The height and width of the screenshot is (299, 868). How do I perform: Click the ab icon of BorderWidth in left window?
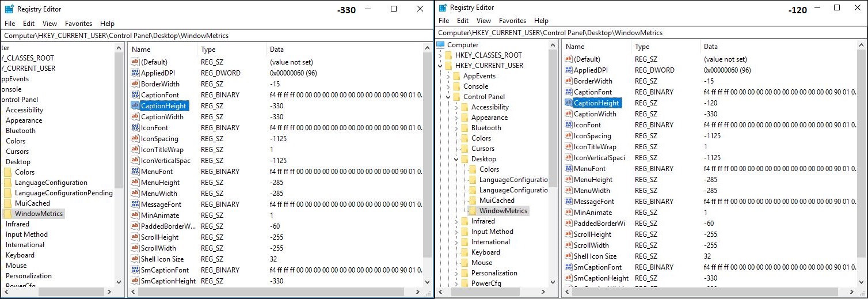135,84
